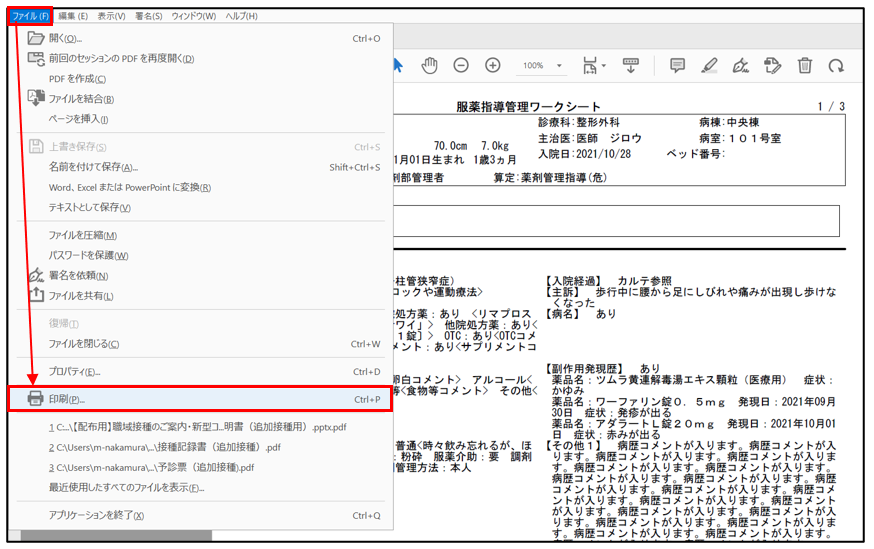Click the zoom out minus icon
This screenshot has height=549, width=874.
tap(461, 65)
